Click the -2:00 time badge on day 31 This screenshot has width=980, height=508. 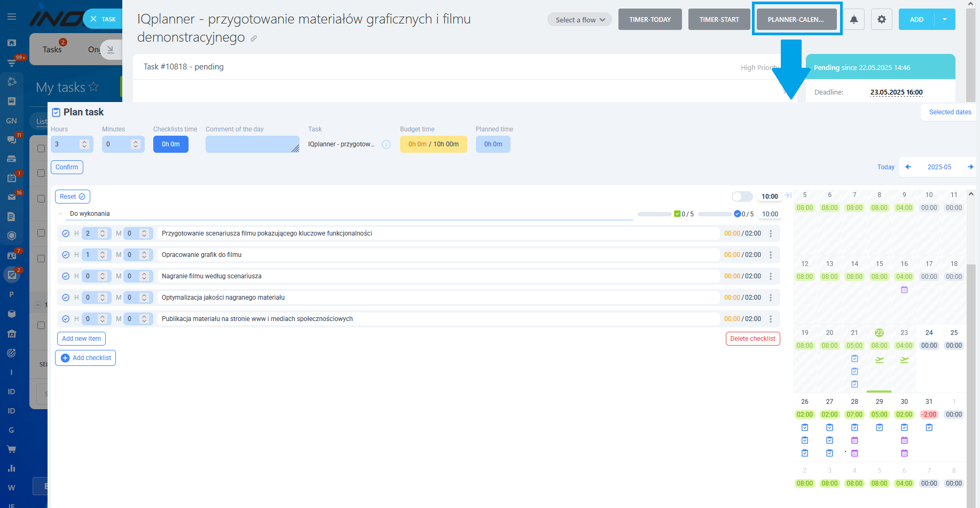(x=929, y=415)
